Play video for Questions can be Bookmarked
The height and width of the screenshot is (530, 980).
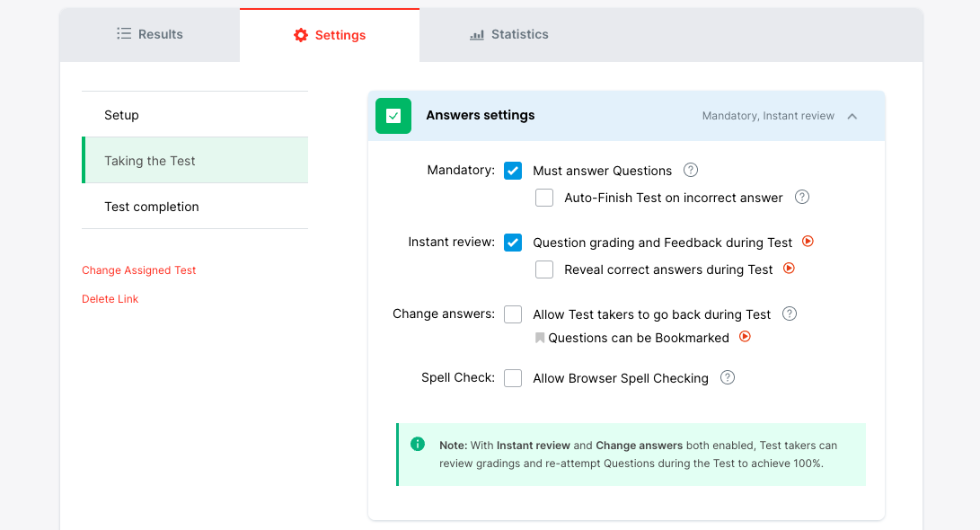(745, 337)
